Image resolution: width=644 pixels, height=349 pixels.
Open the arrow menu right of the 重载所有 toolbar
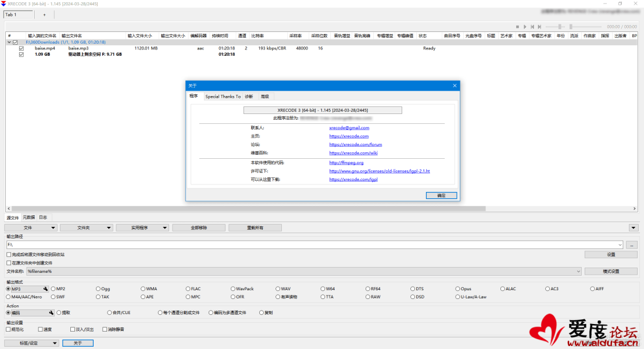(634, 228)
